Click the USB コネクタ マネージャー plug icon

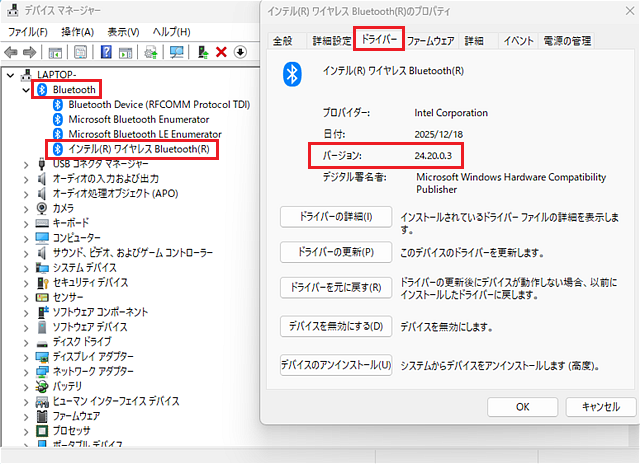(42, 164)
